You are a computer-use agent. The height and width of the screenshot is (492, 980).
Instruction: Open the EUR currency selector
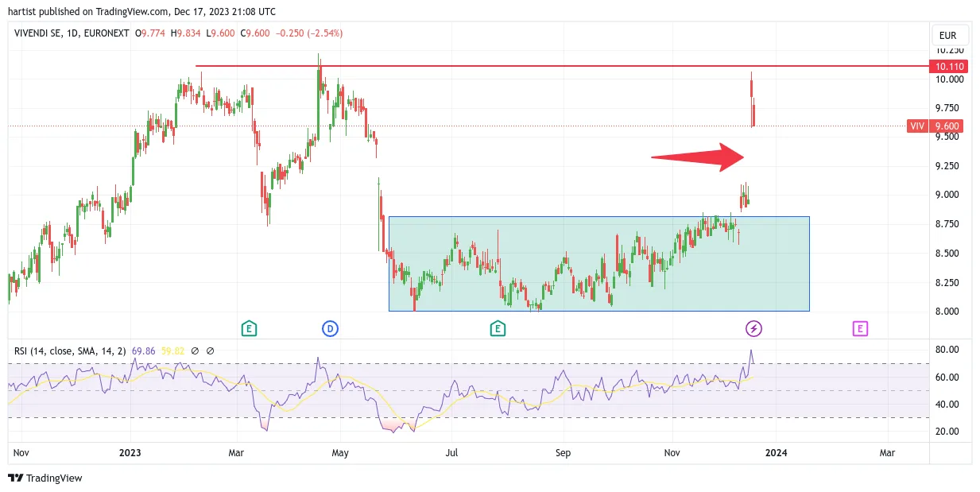point(947,36)
